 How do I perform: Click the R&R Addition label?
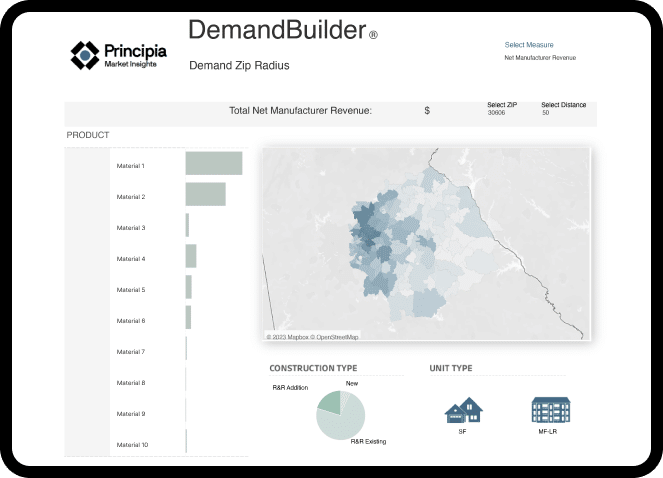290,387
